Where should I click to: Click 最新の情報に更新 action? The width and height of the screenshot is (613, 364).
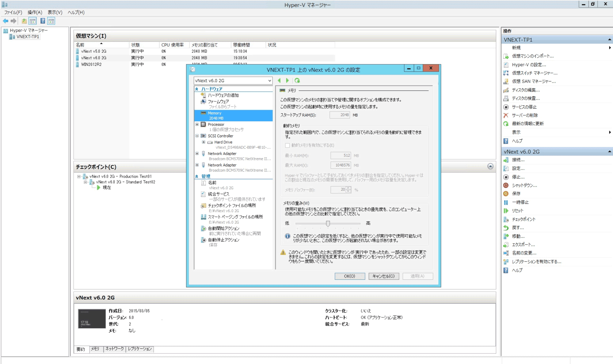(x=528, y=123)
